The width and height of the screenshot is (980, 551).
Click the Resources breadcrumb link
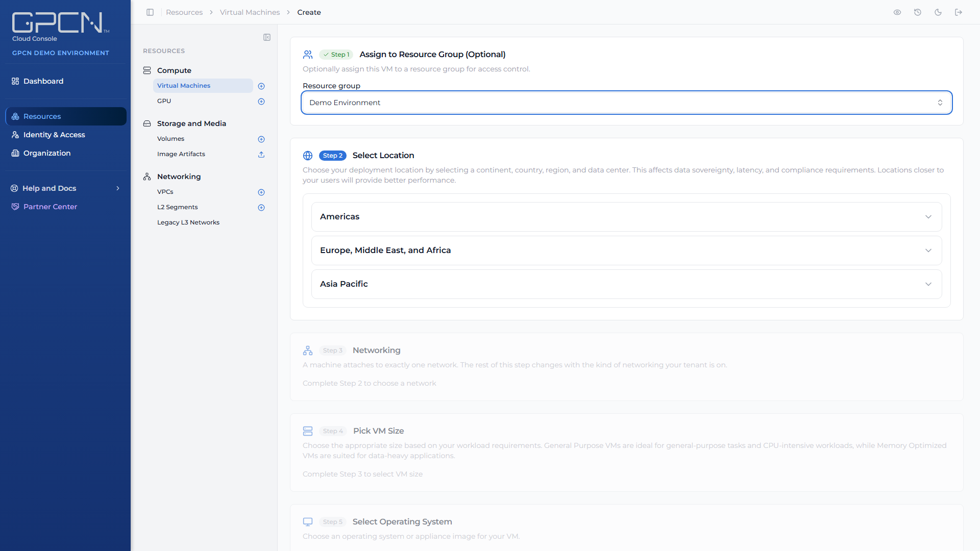pos(184,12)
